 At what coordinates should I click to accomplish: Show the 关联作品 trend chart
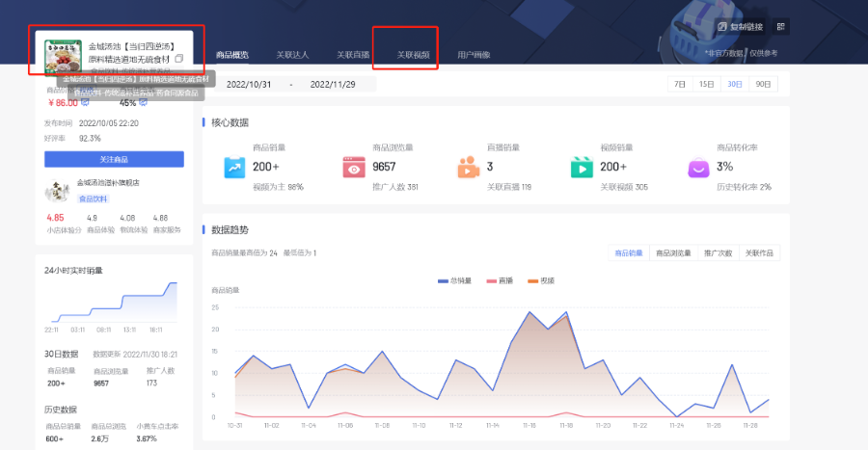click(x=759, y=253)
